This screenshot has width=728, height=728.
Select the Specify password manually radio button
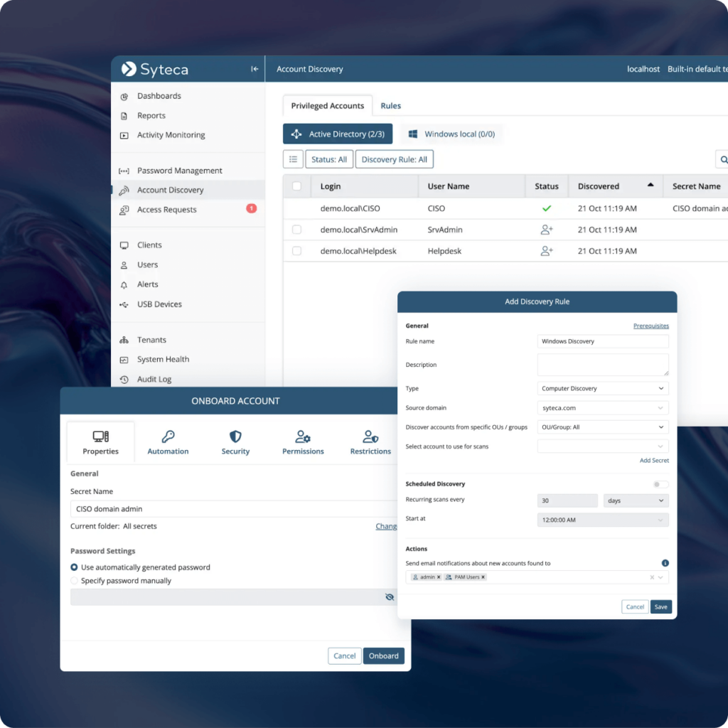tap(73, 580)
